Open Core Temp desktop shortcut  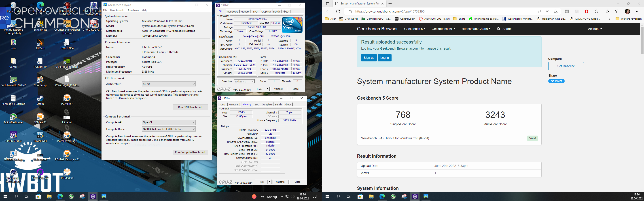tap(40, 81)
